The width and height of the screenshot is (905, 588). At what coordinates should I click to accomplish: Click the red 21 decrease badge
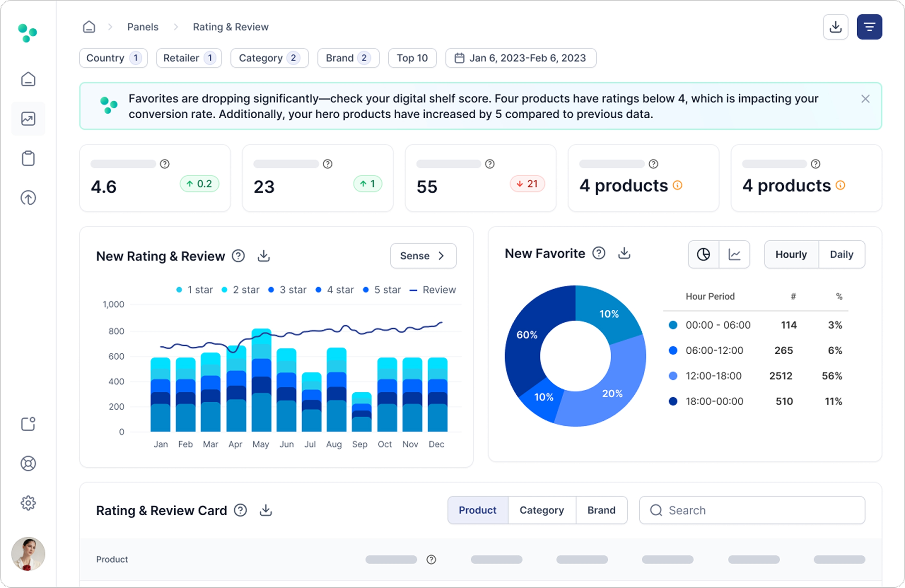tap(527, 184)
